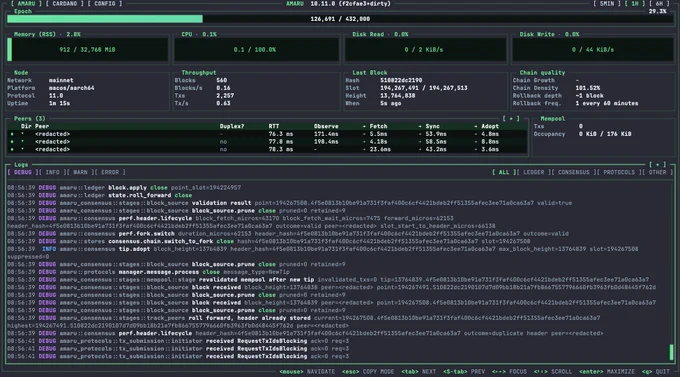The image size is (680, 377).
Task: Click the Mempool Occupancy value 0 KiB / 176 KiB
Action: coord(605,134)
